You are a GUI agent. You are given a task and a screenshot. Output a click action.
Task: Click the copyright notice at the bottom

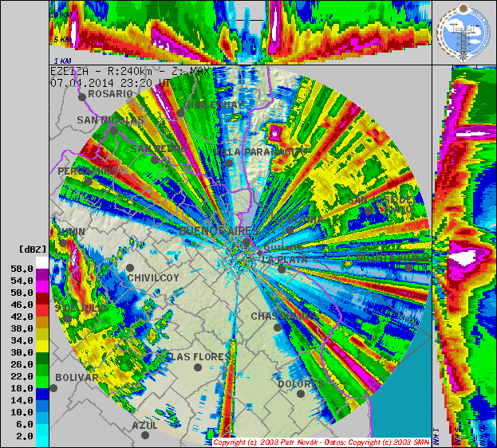pyautogui.click(x=321, y=442)
